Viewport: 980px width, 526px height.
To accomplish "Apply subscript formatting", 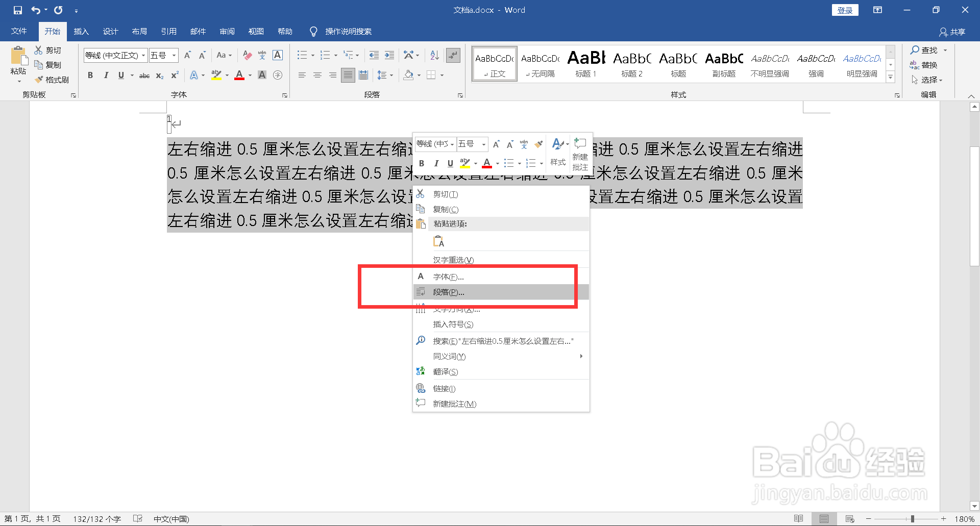I will [x=160, y=76].
